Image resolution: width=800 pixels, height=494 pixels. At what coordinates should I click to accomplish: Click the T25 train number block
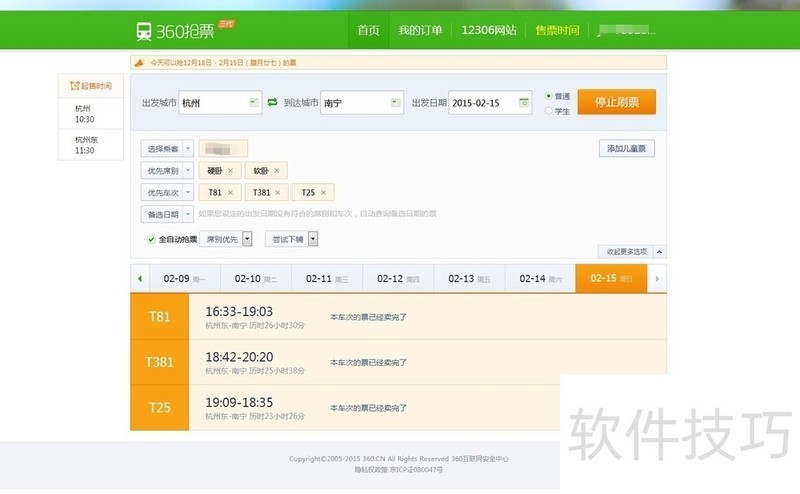[x=160, y=408]
